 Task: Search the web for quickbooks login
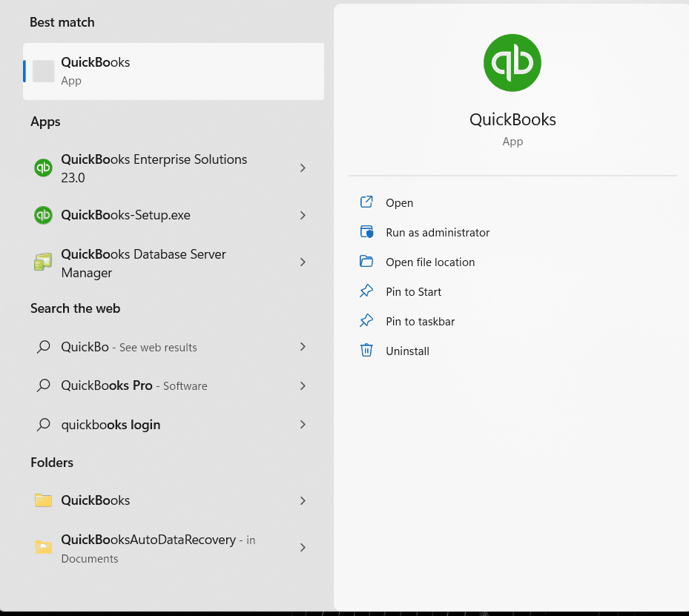(174, 425)
